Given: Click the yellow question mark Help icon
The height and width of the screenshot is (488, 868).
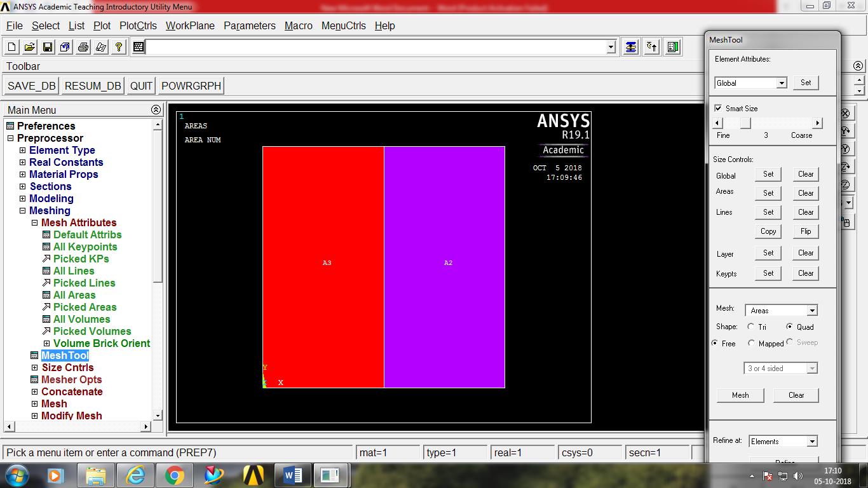Looking at the screenshot, I should (x=119, y=47).
